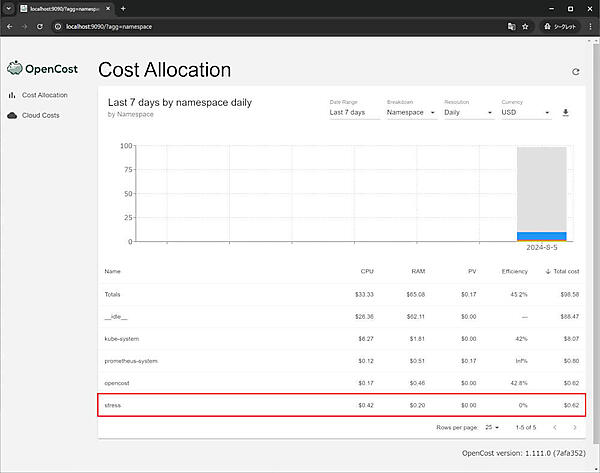Sort table by Efficiency column header
Screen dimensions: 600x473
point(514,271)
